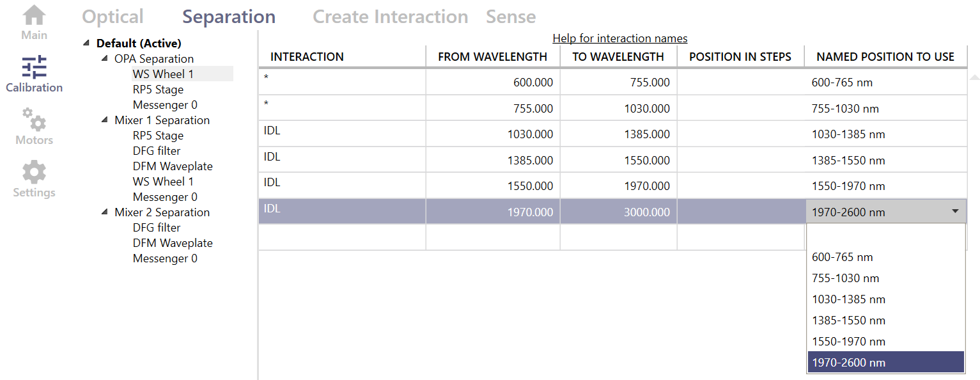Click the named position dropdown arrow

(955, 212)
